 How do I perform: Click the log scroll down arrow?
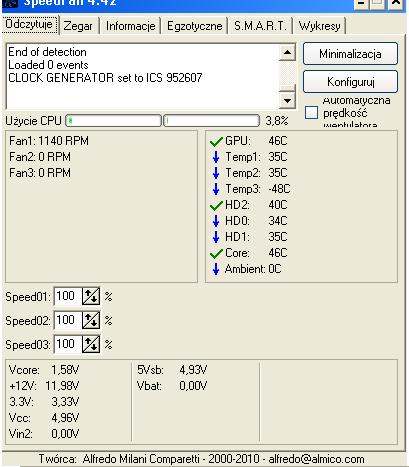287,100
